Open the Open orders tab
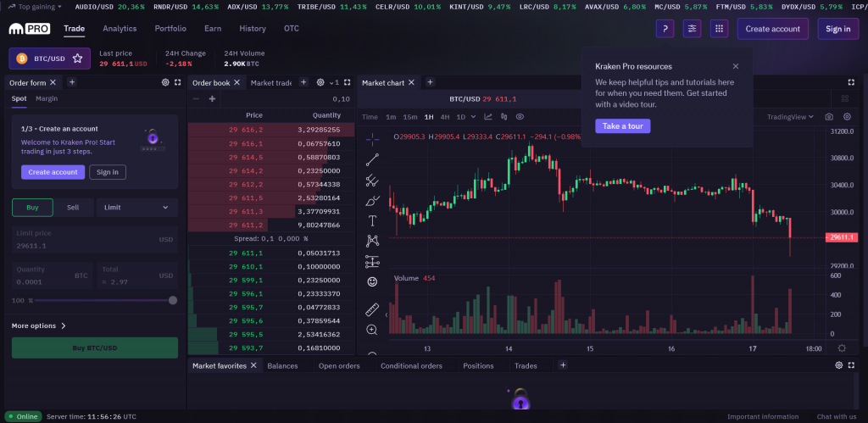Viewport: 868px width, 423px height. [339, 365]
